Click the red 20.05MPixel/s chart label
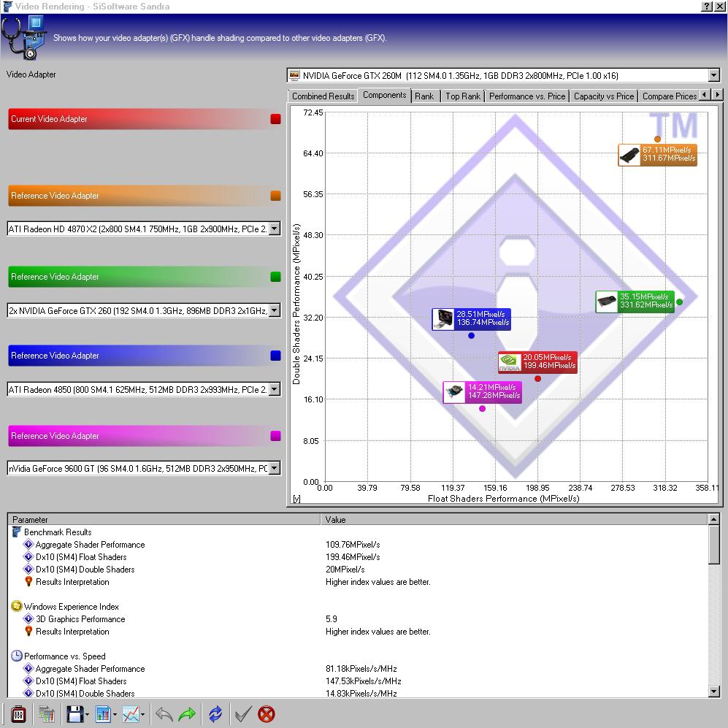The image size is (728, 728). [537, 362]
